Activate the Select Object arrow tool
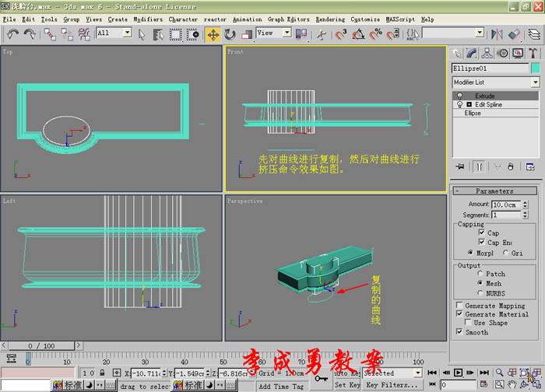Screen dimensions: 545x392 click(142, 34)
